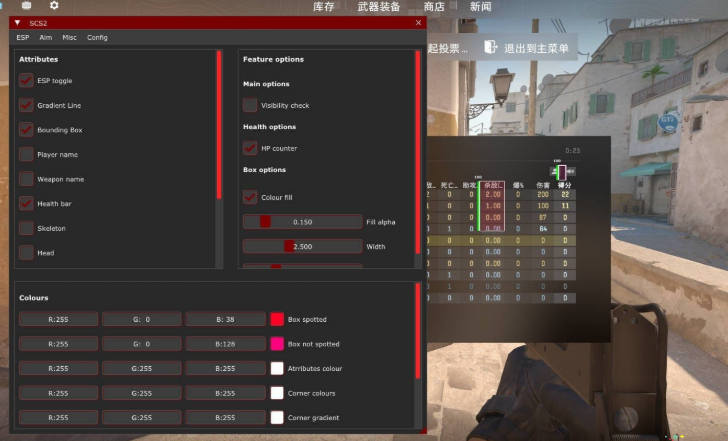728x441 pixels.
Task: Open the Box spotted red colour swatch
Action: coord(277,319)
